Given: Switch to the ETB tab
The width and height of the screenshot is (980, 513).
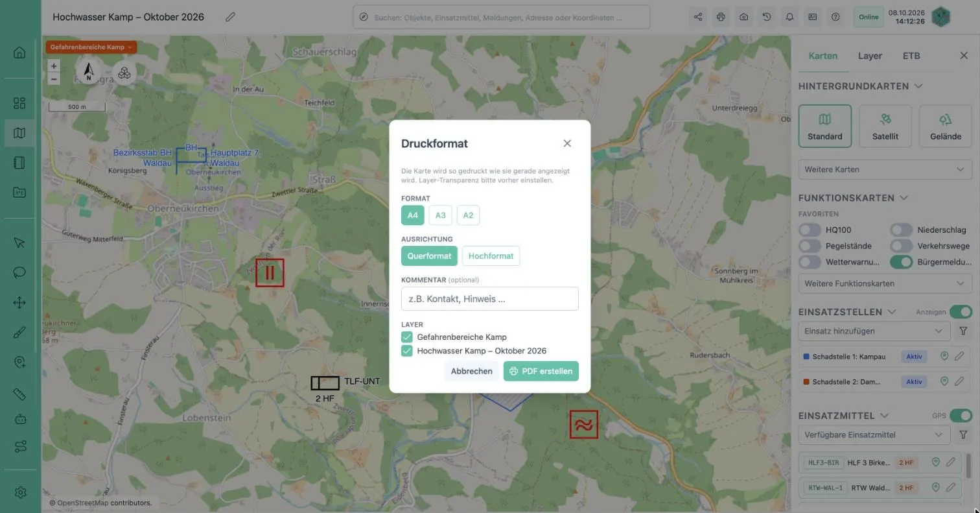Looking at the screenshot, I should (x=911, y=56).
